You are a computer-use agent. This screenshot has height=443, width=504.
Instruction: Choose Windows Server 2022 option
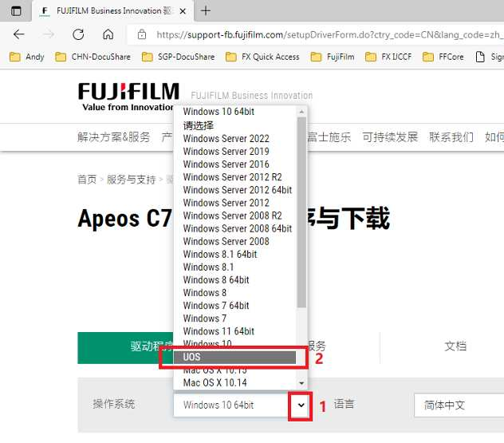pos(234,139)
